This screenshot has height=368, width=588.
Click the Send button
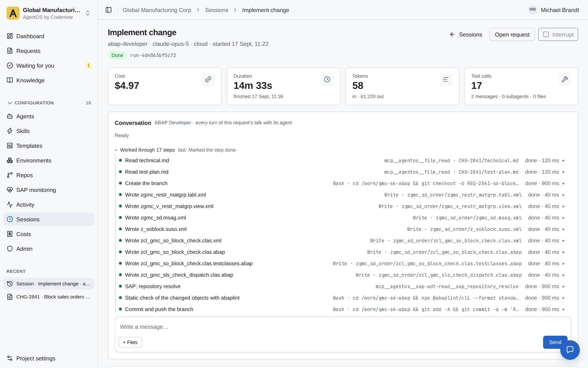(x=555, y=342)
